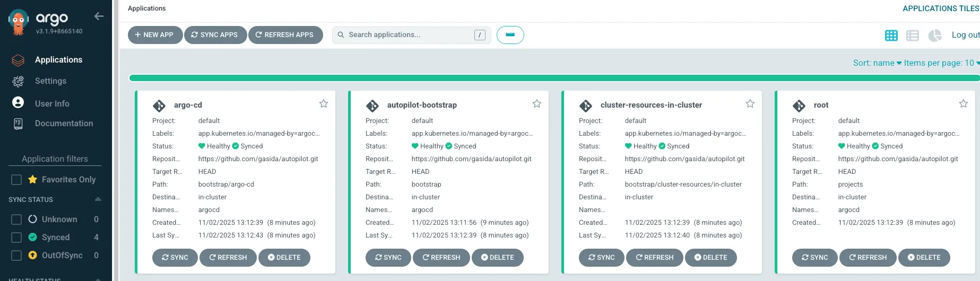Open Applications in sidebar
980x281 pixels.
pyautogui.click(x=58, y=60)
